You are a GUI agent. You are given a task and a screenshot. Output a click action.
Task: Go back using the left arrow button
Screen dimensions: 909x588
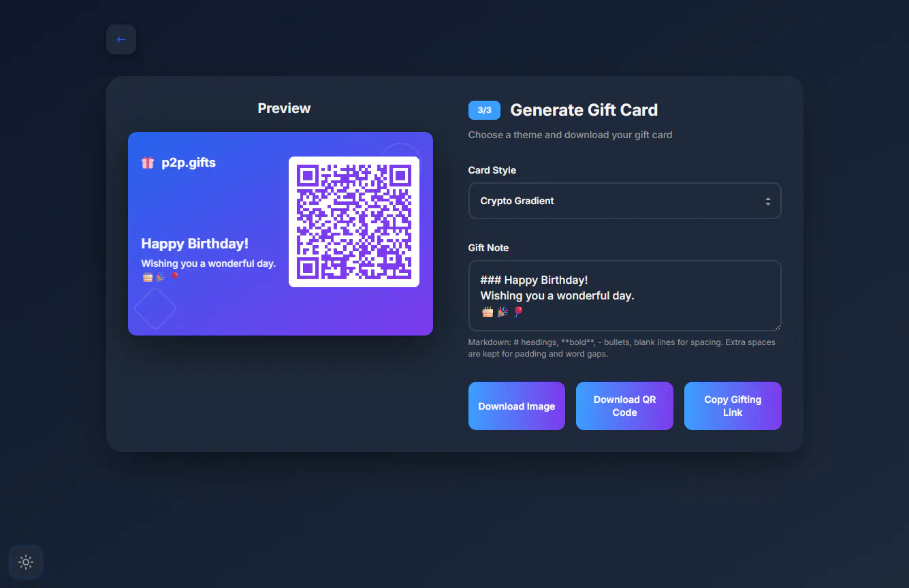[121, 39]
